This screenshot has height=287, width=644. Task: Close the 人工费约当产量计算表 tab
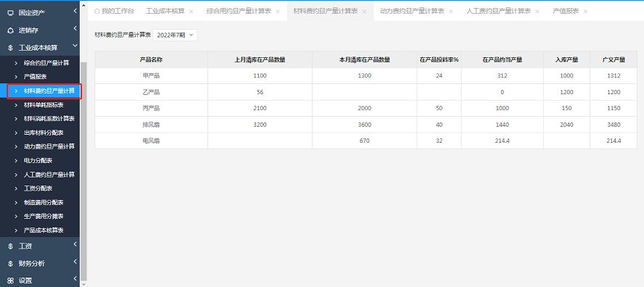pyautogui.click(x=537, y=12)
